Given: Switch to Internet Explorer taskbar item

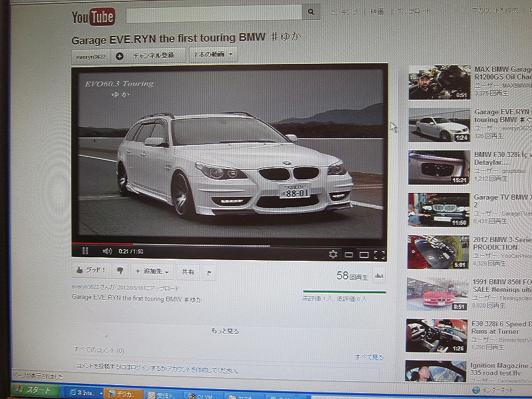Looking at the screenshot, I should pos(84,392).
